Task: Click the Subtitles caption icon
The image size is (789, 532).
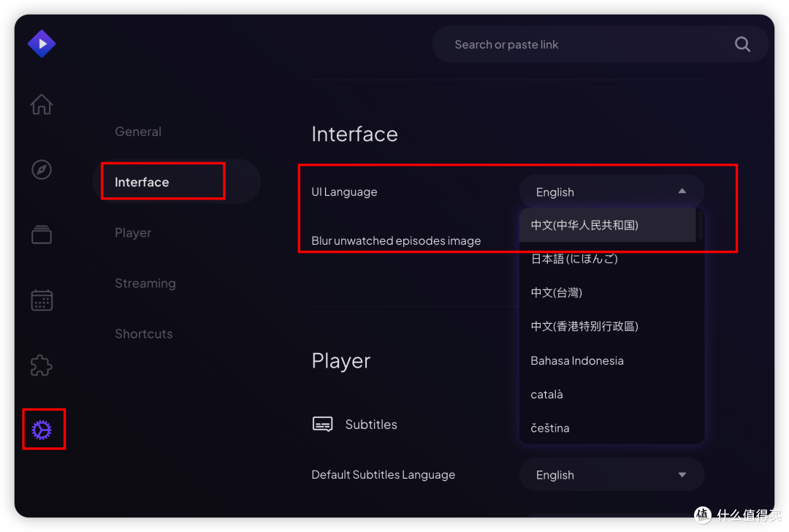Action: tap(323, 425)
